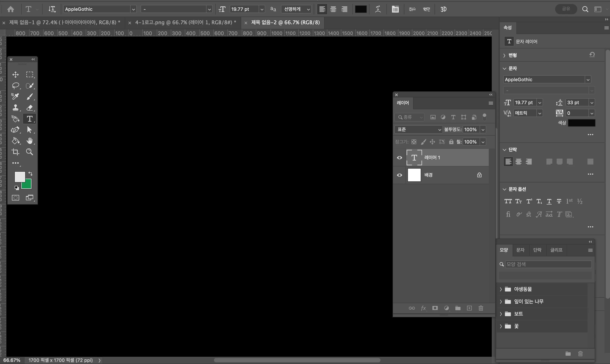610x364 pixels.
Task: Toggle underline in 문자 옵션 section
Action: (549, 201)
